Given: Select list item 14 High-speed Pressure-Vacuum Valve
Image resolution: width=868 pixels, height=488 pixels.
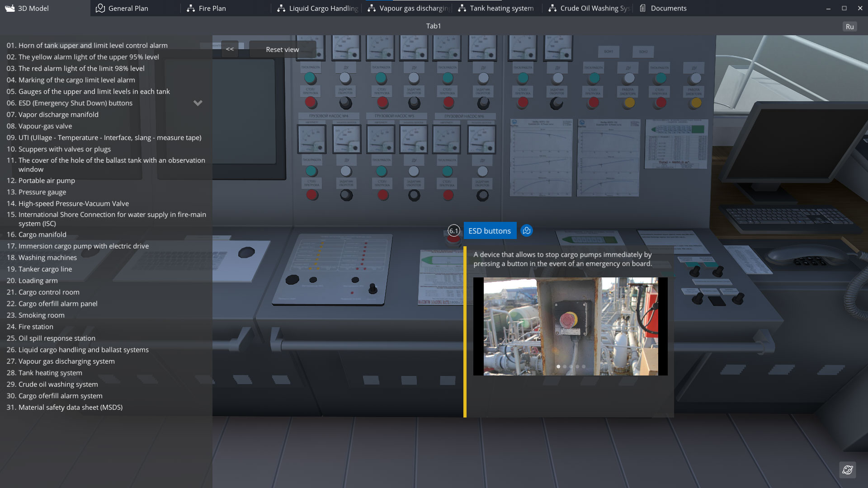Looking at the screenshot, I should [74, 203].
